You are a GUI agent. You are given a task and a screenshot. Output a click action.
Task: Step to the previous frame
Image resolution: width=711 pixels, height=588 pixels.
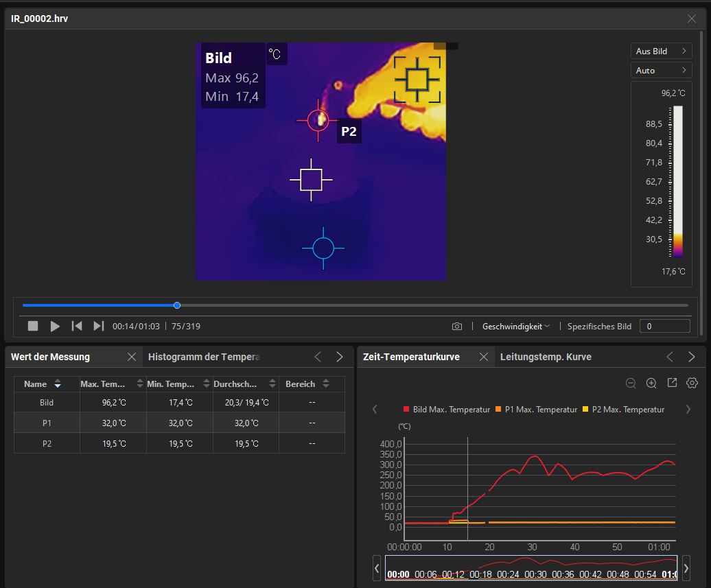[77, 327]
